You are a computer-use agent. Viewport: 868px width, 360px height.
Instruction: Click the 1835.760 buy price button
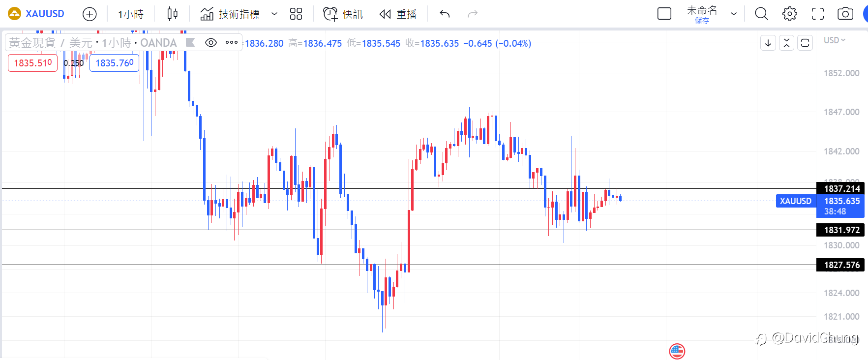click(115, 63)
